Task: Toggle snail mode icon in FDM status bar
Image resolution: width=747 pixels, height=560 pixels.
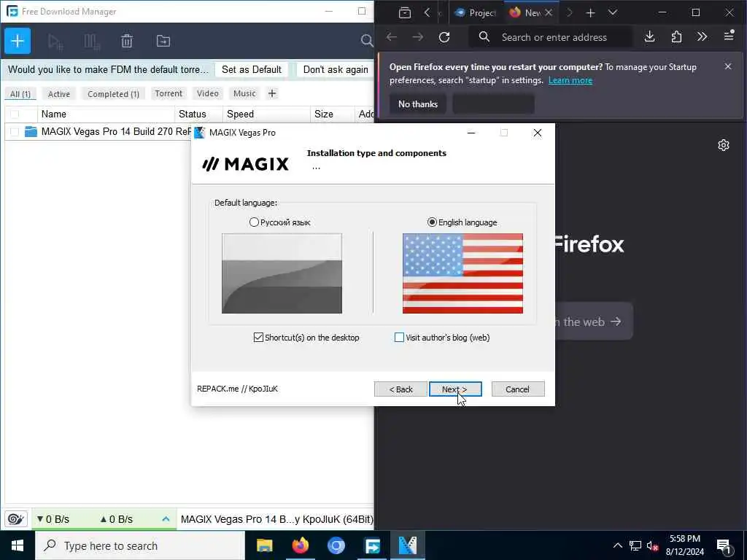Action: point(16,519)
